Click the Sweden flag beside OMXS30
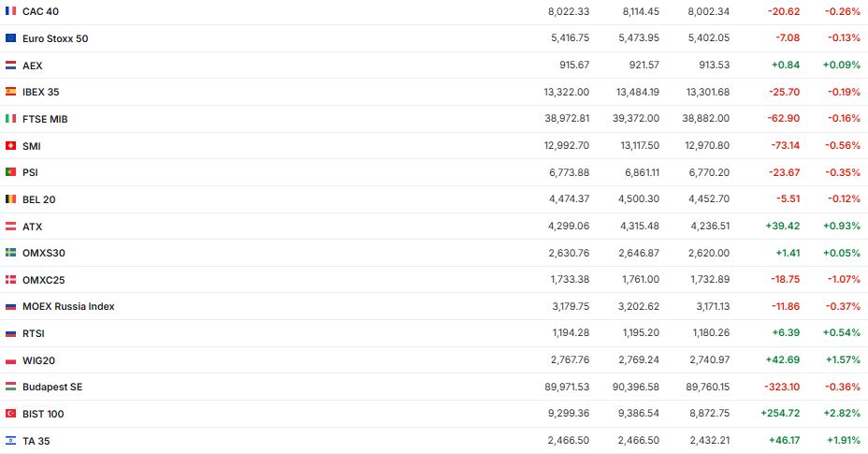Image resolution: width=868 pixels, height=454 pixels. 10,253
